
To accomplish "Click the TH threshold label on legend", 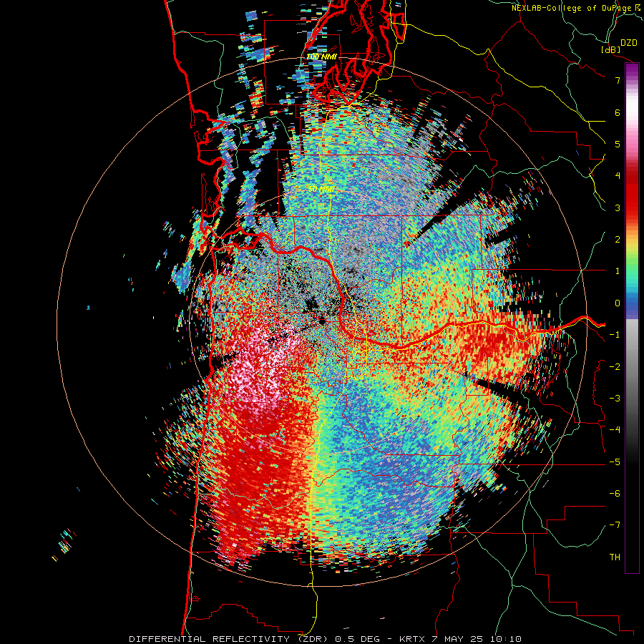I will pos(615,557).
